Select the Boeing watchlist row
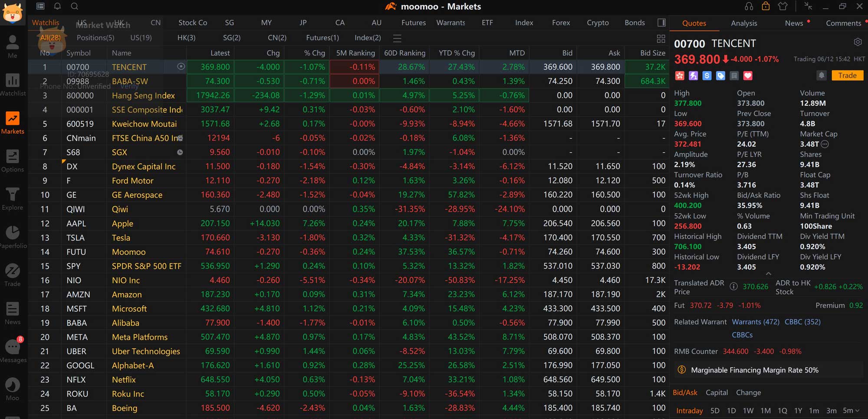The image size is (868, 419). click(x=348, y=408)
